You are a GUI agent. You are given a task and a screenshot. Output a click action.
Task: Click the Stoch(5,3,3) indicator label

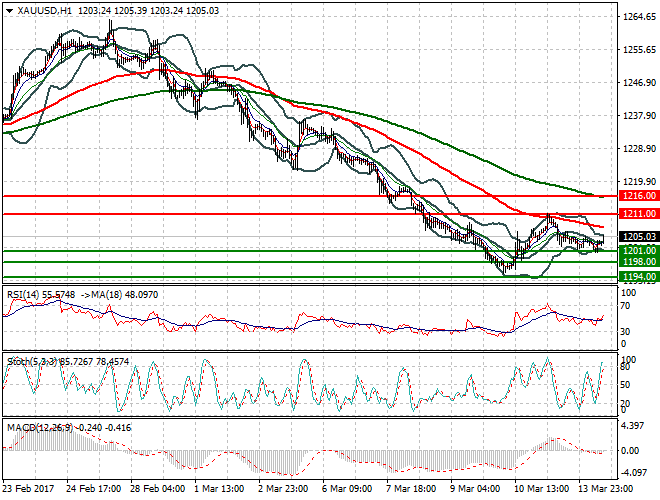(x=30, y=358)
